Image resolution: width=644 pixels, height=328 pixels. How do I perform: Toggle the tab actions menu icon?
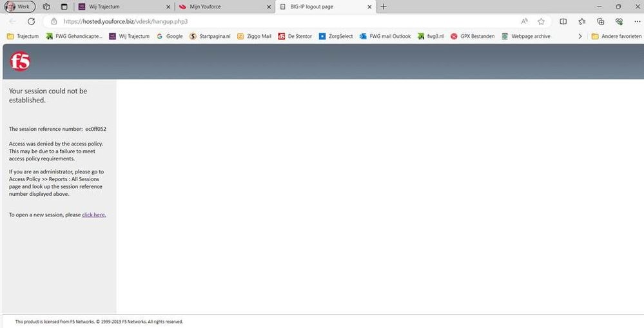click(64, 6)
